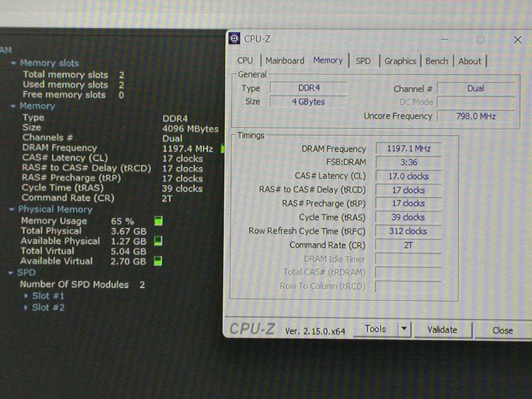532x399 pixels.
Task: View the Graphics tab
Action: [x=400, y=61]
